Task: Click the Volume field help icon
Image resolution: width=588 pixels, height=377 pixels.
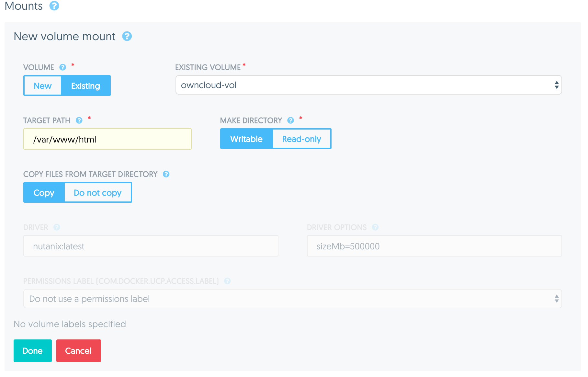Action: click(x=63, y=67)
